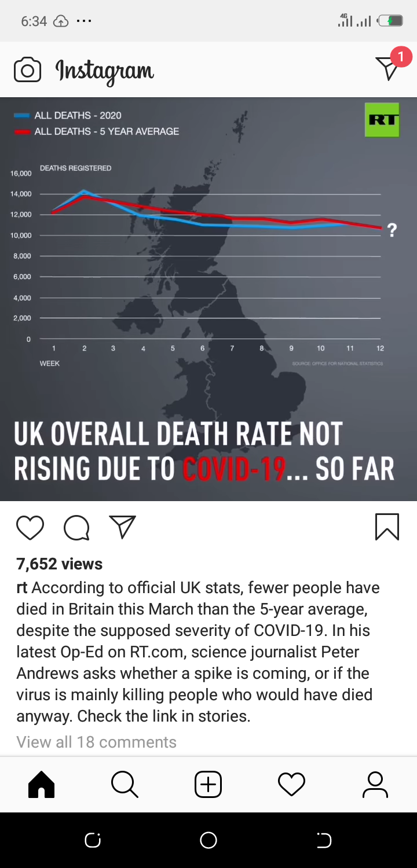
Task: Tap the 7,652 views count
Action: (60, 564)
